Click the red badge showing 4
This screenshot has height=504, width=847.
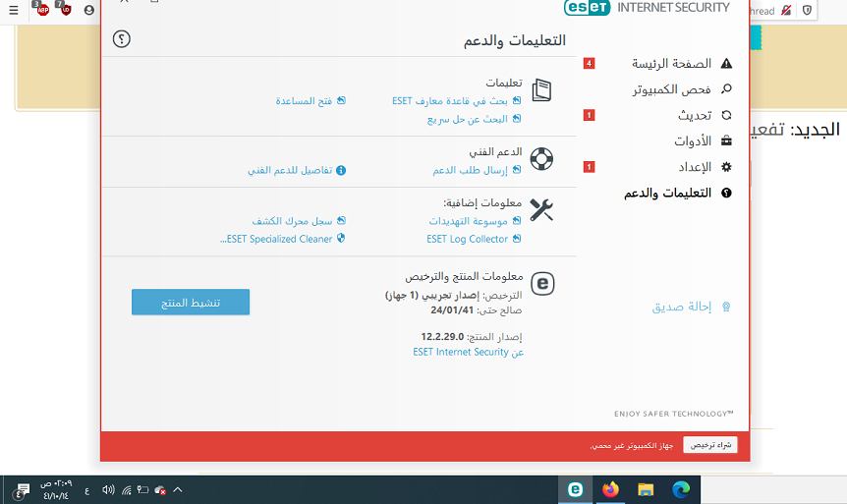(589, 64)
